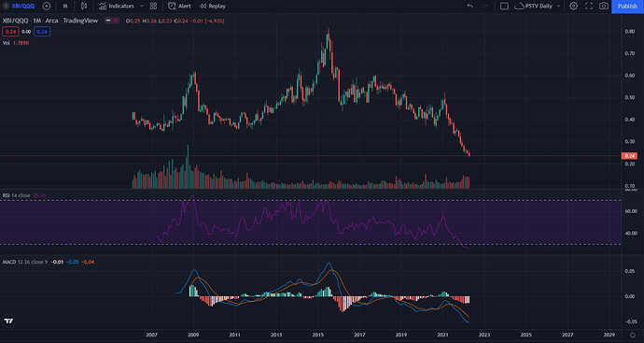Open chart settings gear

[573, 7]
